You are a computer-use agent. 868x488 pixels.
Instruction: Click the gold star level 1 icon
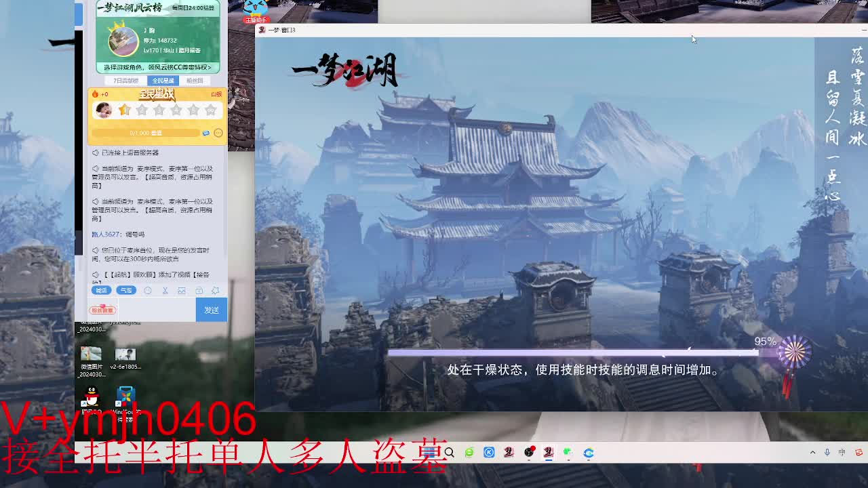tap(124, 109)
